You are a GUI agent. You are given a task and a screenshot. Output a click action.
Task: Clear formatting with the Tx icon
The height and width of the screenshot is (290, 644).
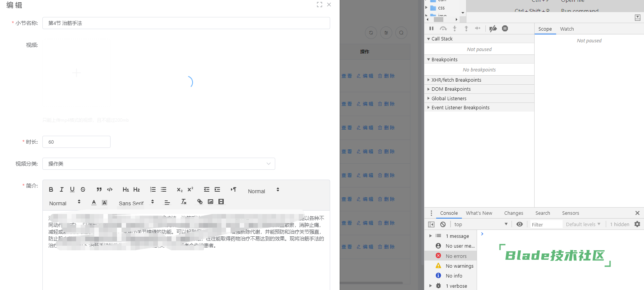point(184,202)
